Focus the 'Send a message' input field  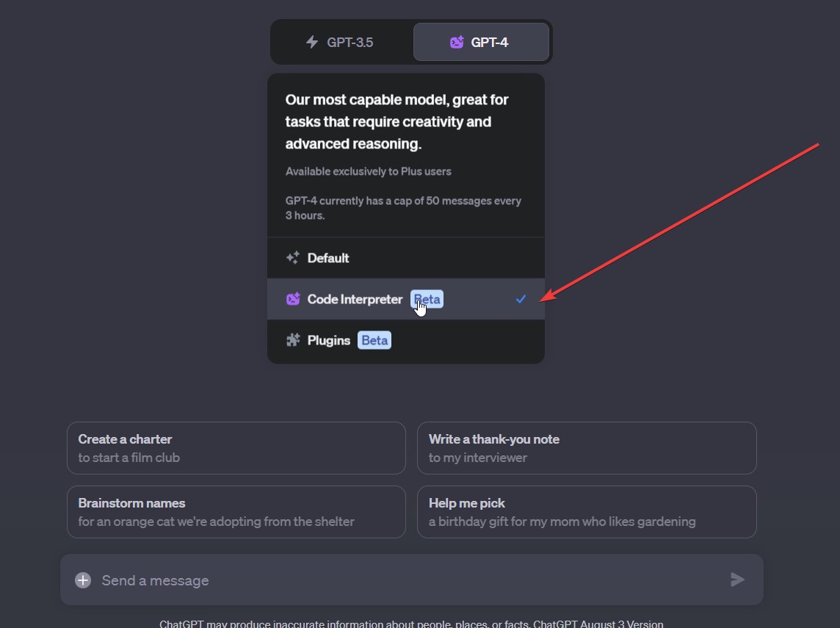pos(411,580)
